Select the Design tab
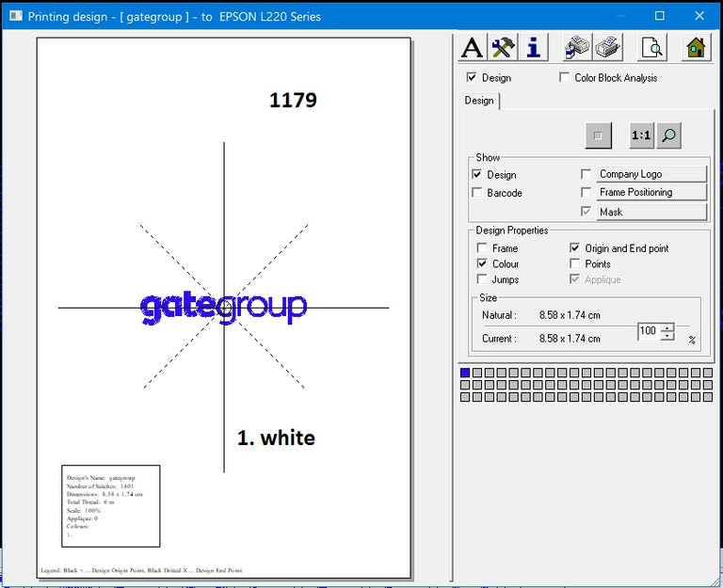This screenshot has width=723, height=588. pyautogui.click(x=479, y=101)
